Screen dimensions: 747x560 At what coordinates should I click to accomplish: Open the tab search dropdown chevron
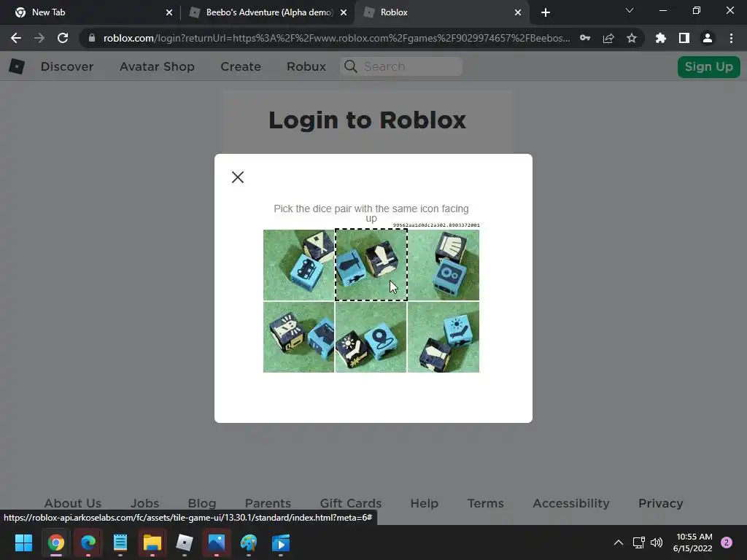630,10
